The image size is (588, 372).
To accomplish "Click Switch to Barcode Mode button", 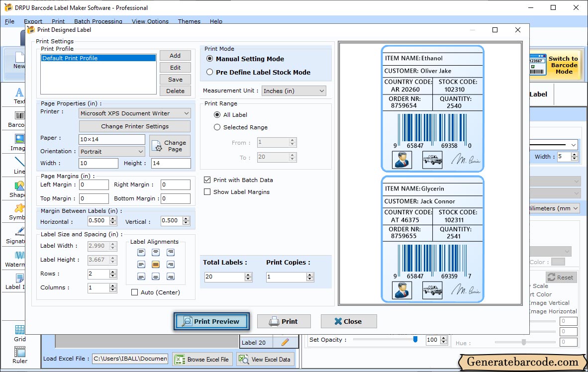I will click(555, 65).
